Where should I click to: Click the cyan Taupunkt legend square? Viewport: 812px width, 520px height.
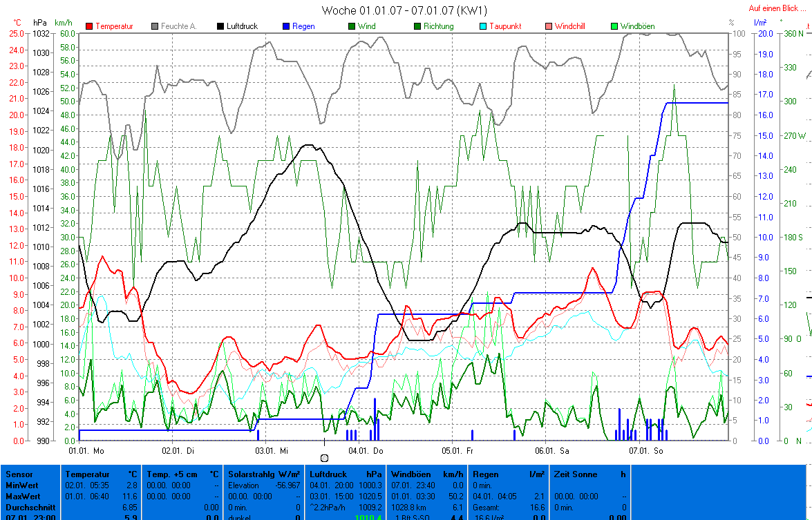[483, 26]
